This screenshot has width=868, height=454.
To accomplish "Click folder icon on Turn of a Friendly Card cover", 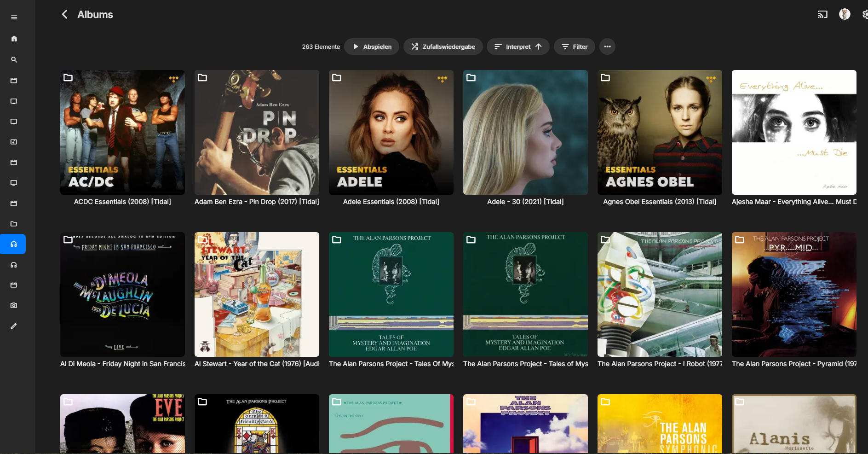I will click(x=202, y=402).
